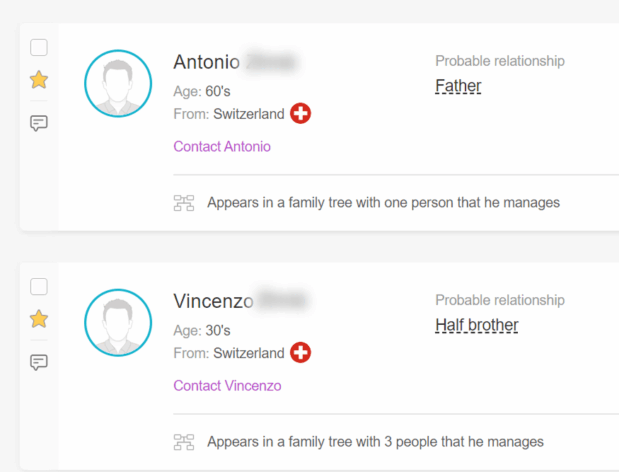
Task: Click the Half brother relationship label
Action: (476, 325)
